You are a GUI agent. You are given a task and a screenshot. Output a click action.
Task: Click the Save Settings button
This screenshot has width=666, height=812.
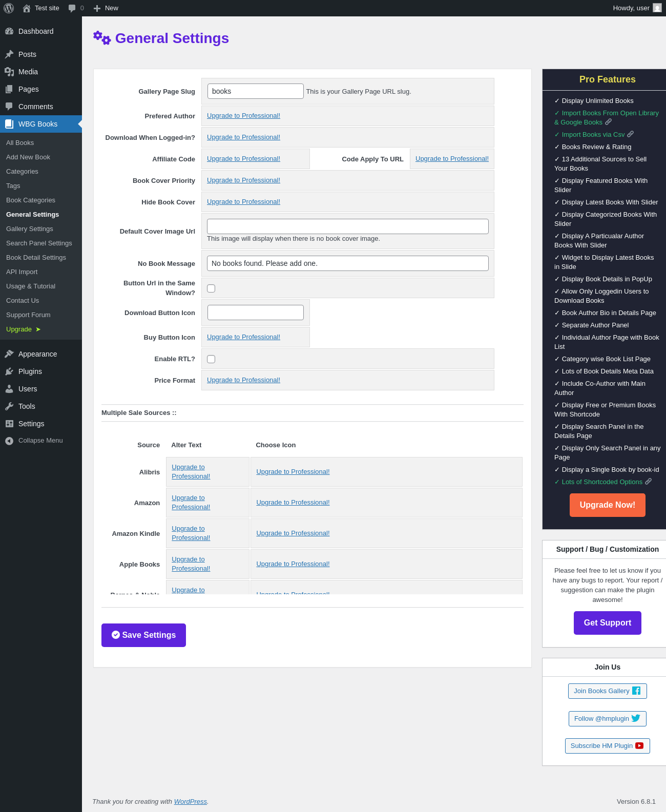[143, 635]
